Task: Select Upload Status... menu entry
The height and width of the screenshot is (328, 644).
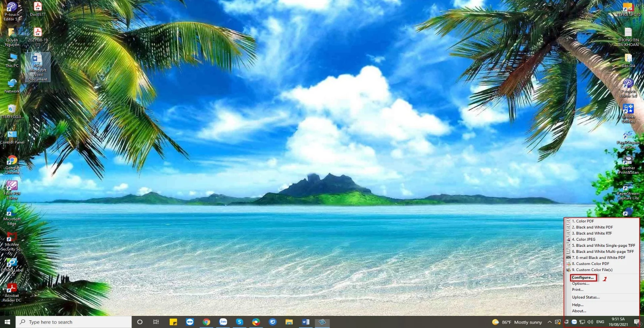Action: coord(585,297)
